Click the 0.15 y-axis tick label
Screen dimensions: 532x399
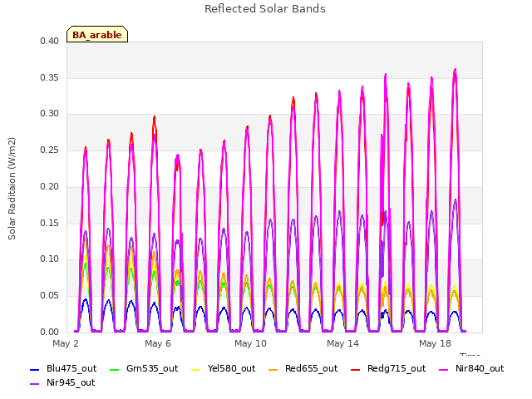[x=50, y=223]
